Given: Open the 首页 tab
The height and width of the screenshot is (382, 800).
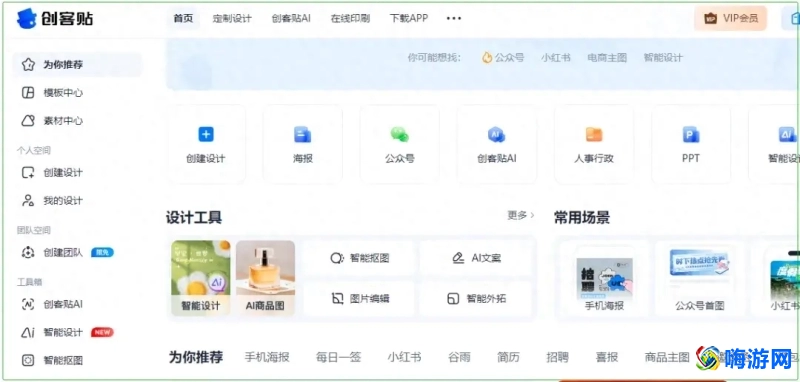Looking at the screenshot, I should tap(183, 18).
